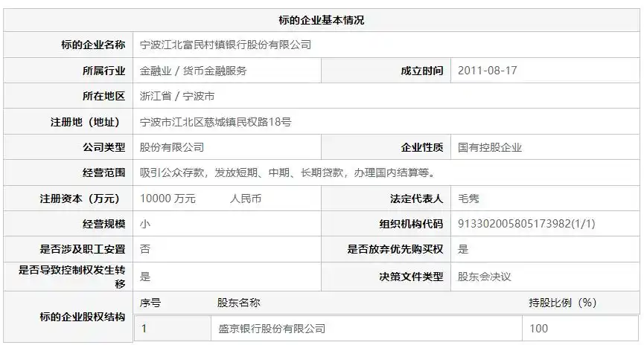Image resolution: width=644 pixels, height=345 pixels.
Task: Select shareholder row number 1
Action: coord(144,328)
